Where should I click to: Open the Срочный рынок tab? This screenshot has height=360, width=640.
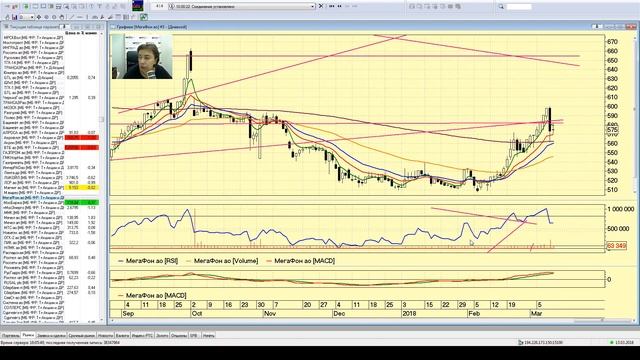[x=82, y=336]
